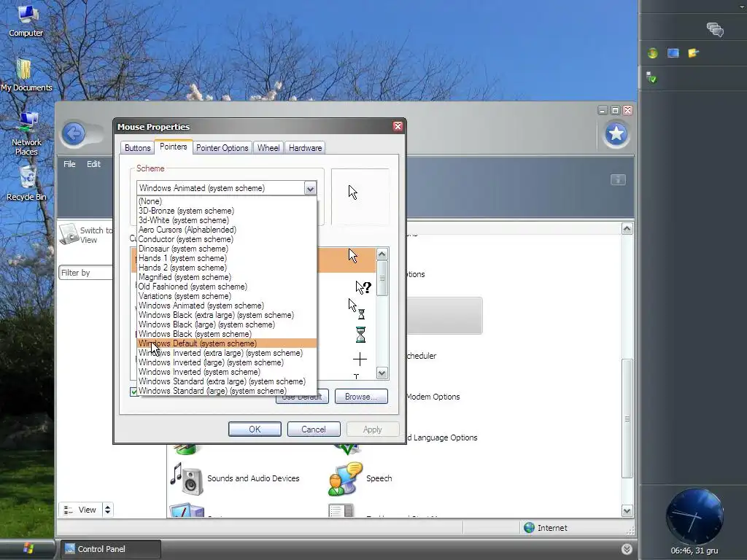This screenshot has width=747, height=560.
Task: Choose Old Fashioned (system scheme)
Action: click(227, 287)
